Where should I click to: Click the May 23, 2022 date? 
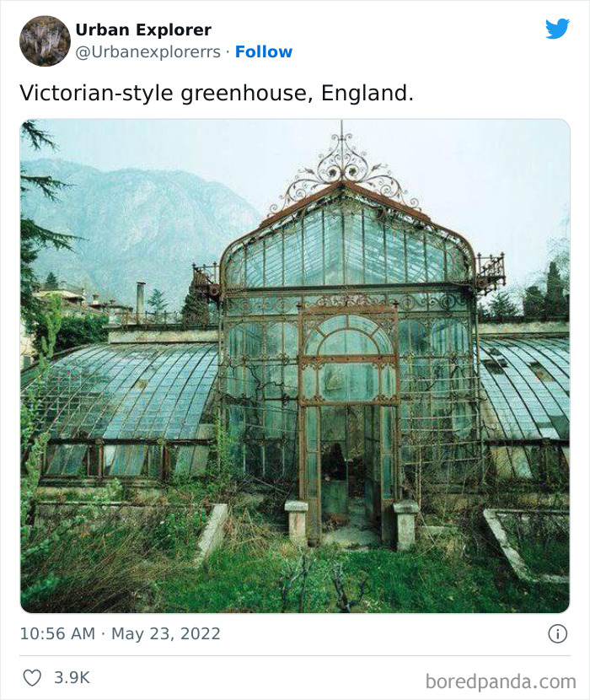tap(166, 634)
